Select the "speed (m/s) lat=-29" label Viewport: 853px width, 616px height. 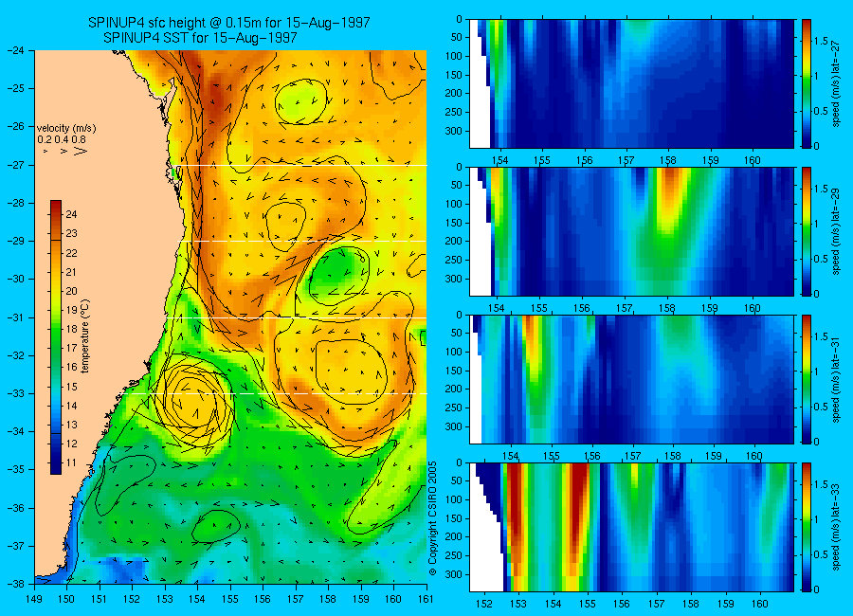(837, 233)
